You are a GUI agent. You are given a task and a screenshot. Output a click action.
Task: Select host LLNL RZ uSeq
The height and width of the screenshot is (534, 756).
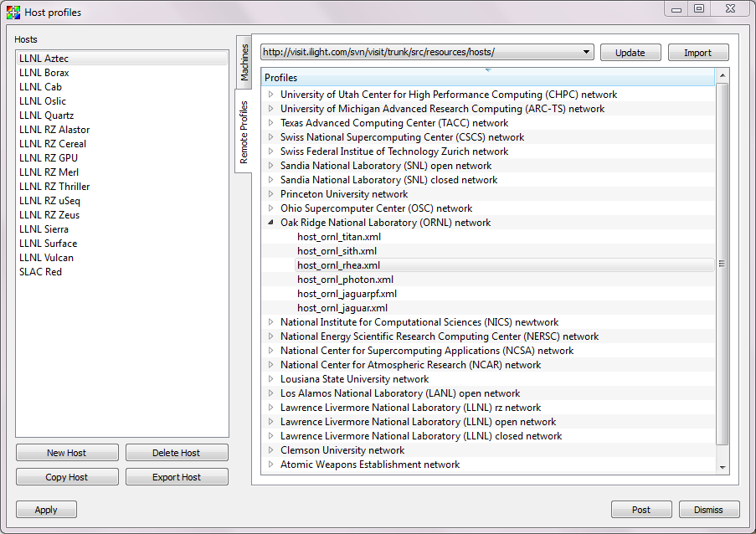pyautogui.click(x=122, y=201)
